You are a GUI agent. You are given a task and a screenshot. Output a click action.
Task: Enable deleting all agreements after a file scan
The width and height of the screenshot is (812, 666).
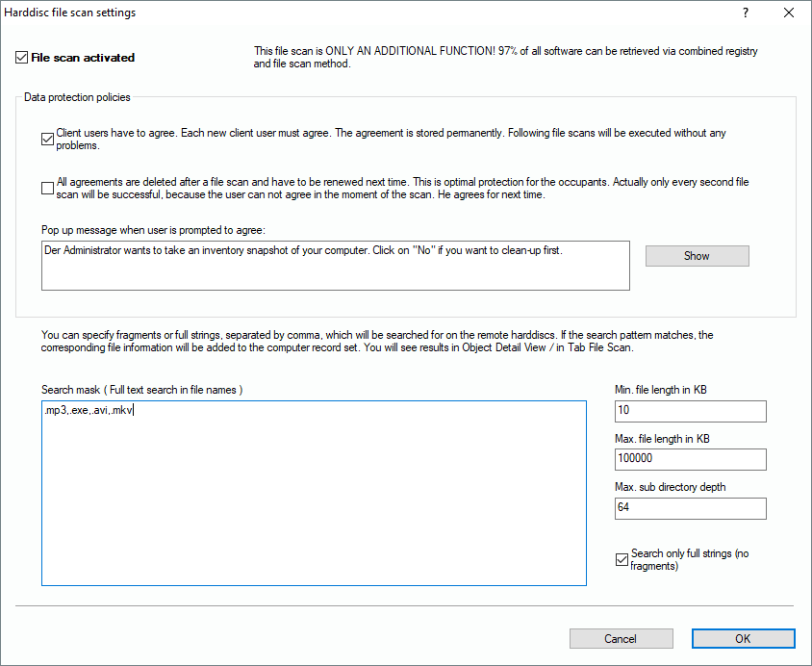tap(48, 188)
